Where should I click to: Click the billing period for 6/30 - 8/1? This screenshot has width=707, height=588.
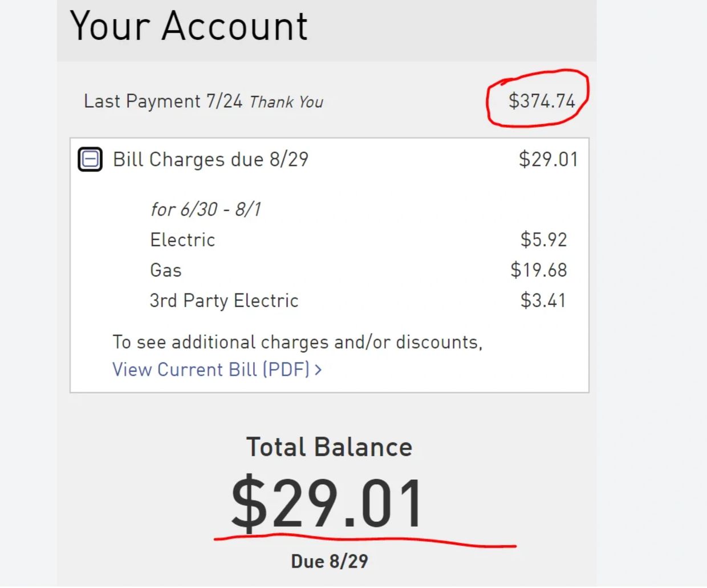pos(206,209)
